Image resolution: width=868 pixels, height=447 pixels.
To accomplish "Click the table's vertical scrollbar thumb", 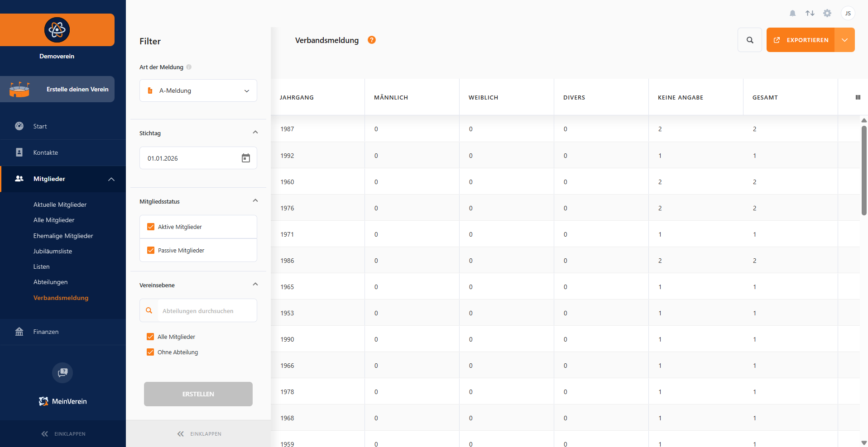I will coord(864,170).
